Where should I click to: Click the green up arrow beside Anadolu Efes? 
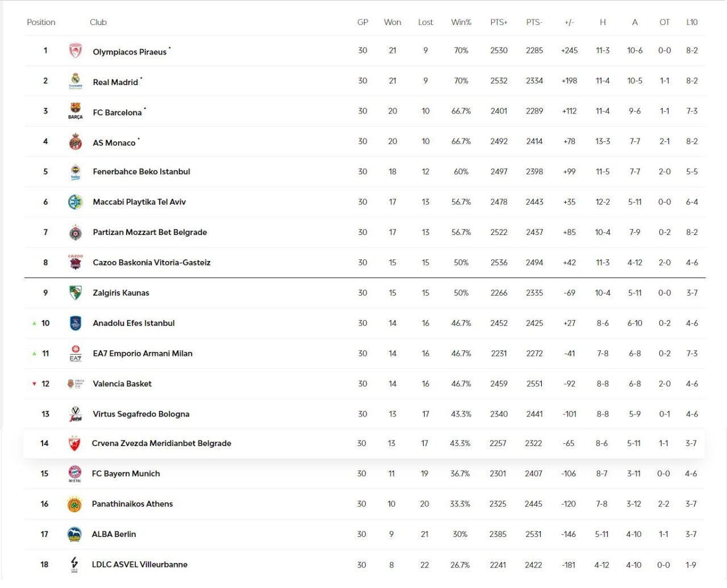click(35, 324)
